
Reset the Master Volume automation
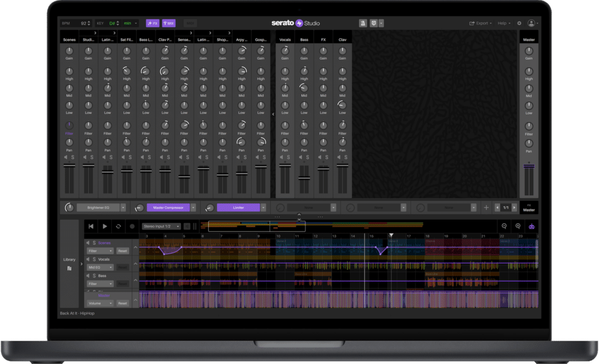coord(122,303)
